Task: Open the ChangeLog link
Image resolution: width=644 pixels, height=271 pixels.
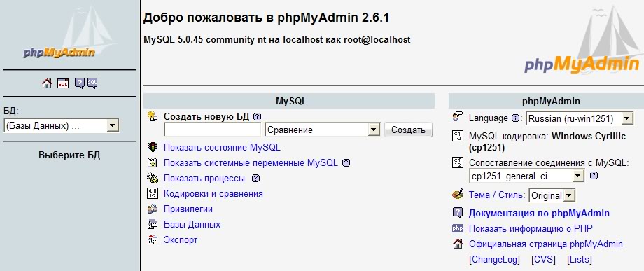Action: (x=494, y=260)
